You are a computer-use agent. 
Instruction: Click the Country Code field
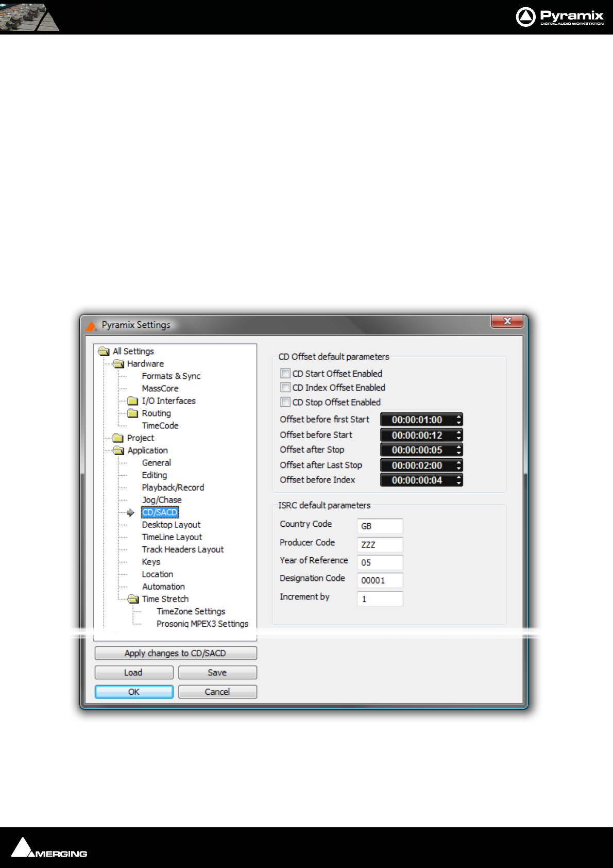tap(380, 526)
